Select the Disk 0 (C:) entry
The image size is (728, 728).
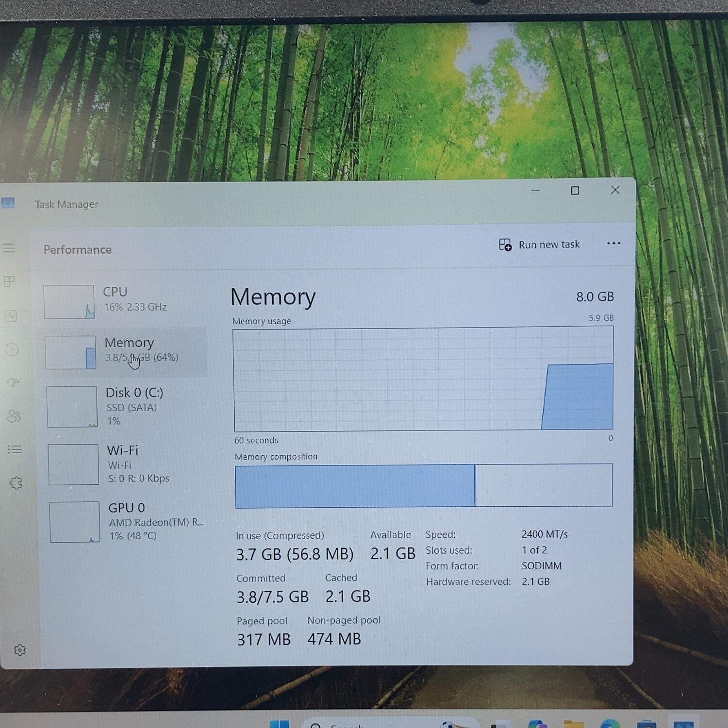(x=125, y=407)
